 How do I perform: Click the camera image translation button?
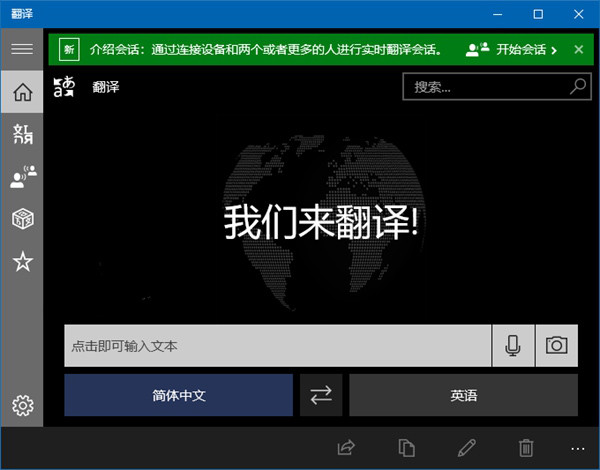pyautogui.click(x=556, y=346)
